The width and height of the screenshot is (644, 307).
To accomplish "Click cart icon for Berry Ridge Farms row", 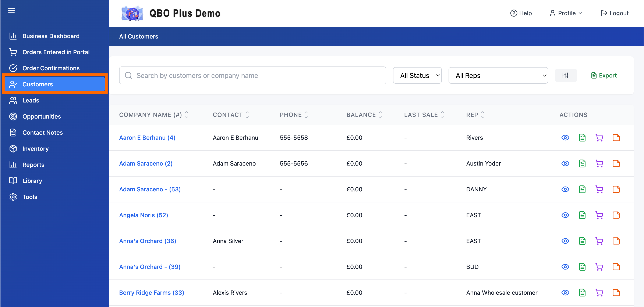I will coord(599,293).
